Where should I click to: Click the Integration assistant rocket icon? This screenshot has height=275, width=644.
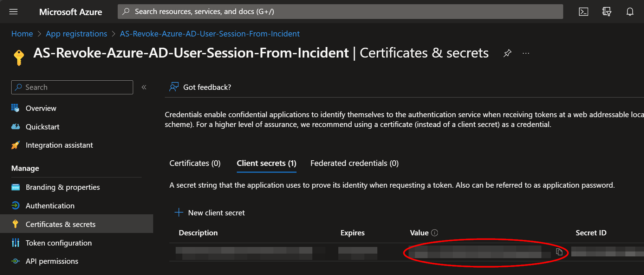click(x=15, y=145)
